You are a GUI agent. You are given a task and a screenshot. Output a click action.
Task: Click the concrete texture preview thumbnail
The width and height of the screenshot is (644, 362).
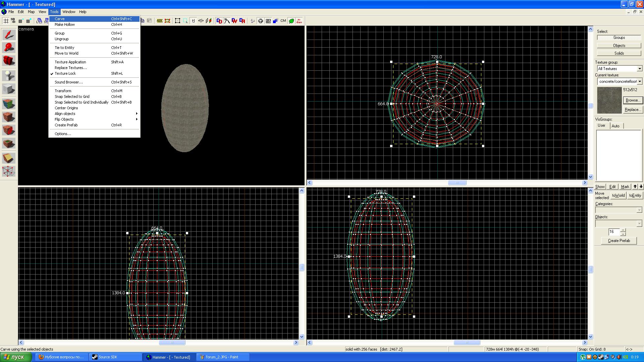(609, 100)
